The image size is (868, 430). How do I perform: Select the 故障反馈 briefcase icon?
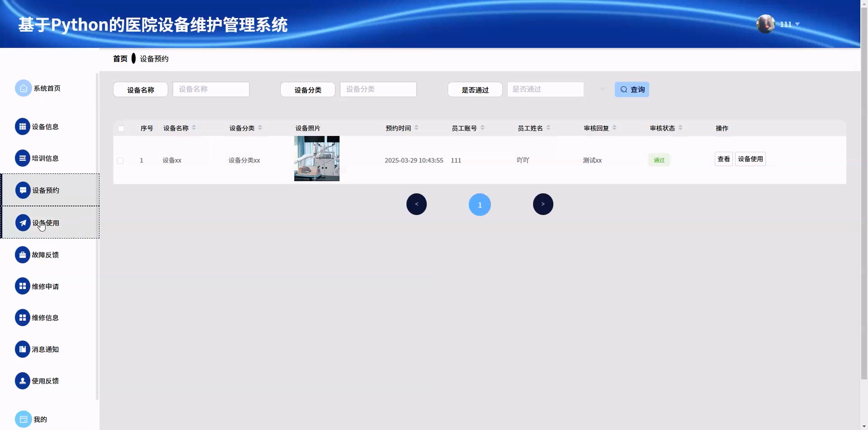pyautogui.click(x=23, y=255)
